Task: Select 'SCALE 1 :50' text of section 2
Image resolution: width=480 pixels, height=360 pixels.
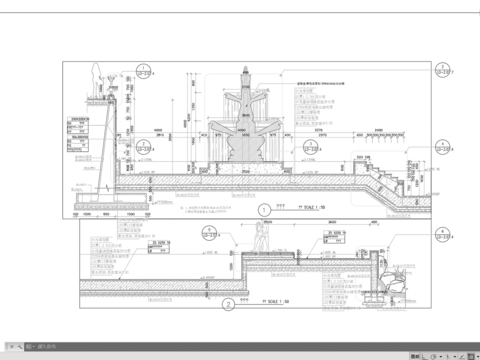Action: pyautogui.click(x=278, y=301)
